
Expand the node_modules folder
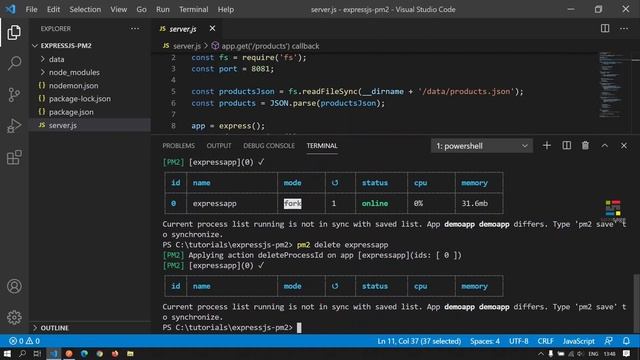pos(90,72)
